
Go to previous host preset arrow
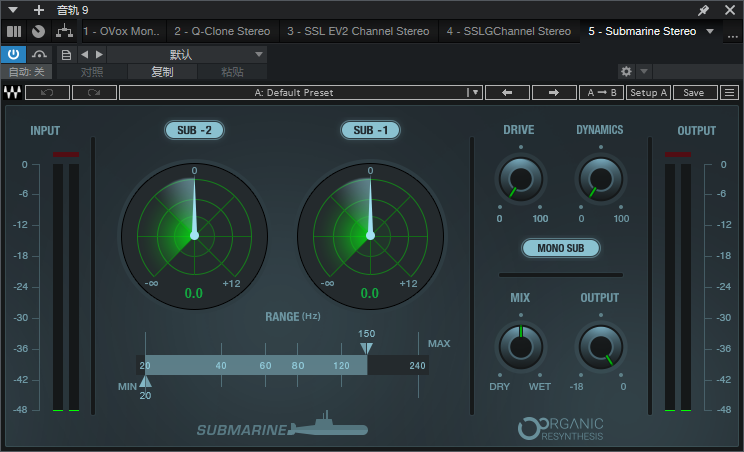tap(84, 55)
